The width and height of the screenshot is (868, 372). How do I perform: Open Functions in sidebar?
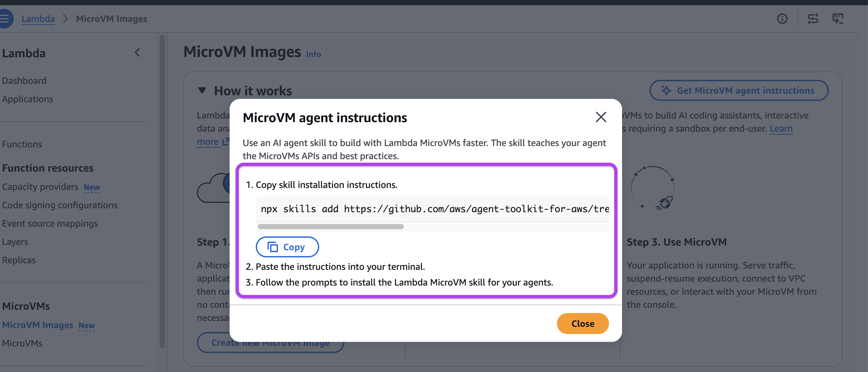click(x=22, y=144)
